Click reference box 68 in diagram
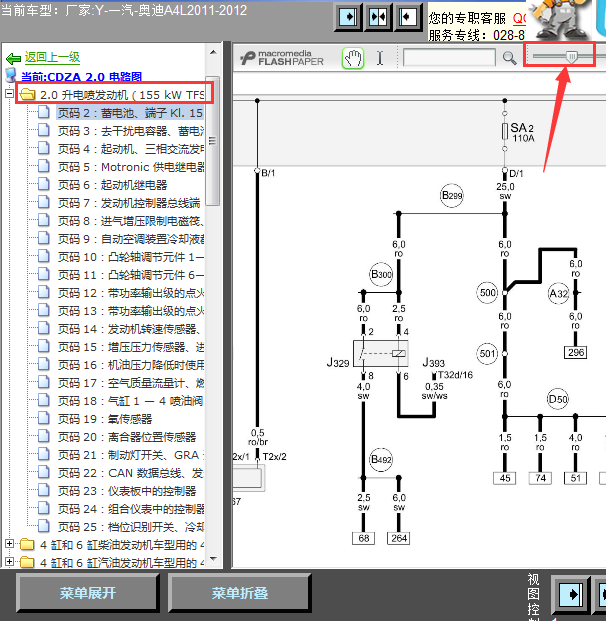The image size is (606, 623). click(364, 538)
